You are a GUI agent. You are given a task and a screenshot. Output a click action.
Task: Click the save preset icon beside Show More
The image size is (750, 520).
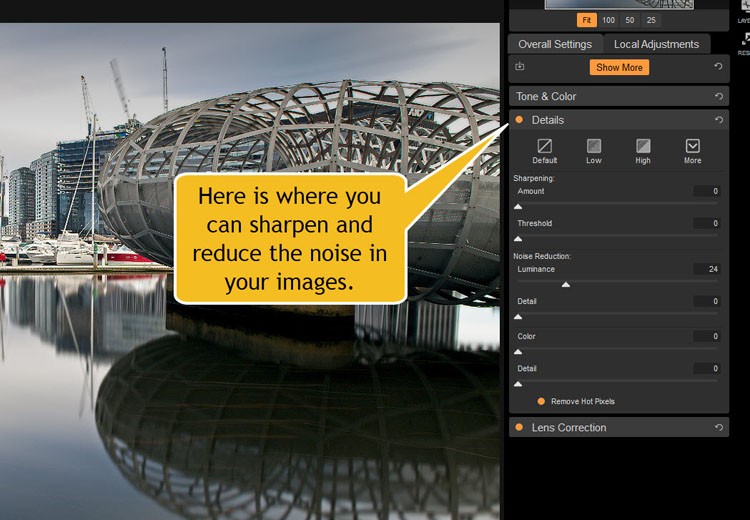tap(520, 66)
